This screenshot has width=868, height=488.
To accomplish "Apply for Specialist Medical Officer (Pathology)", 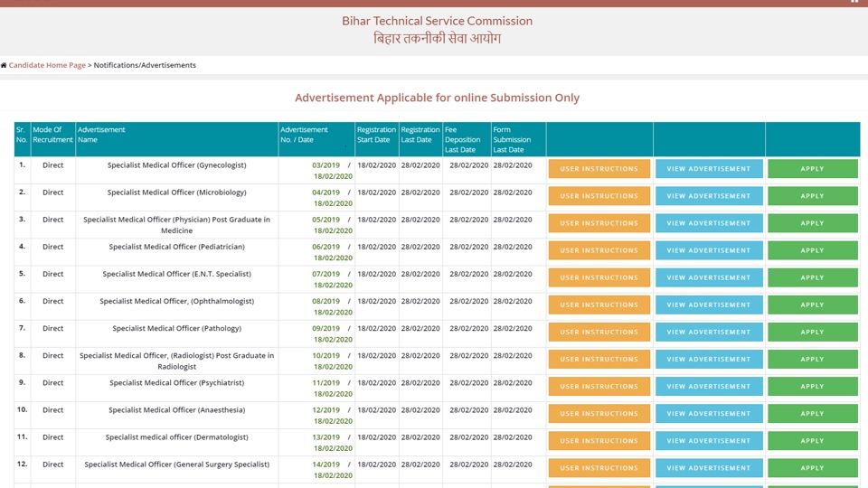I will tap(812, 332).
